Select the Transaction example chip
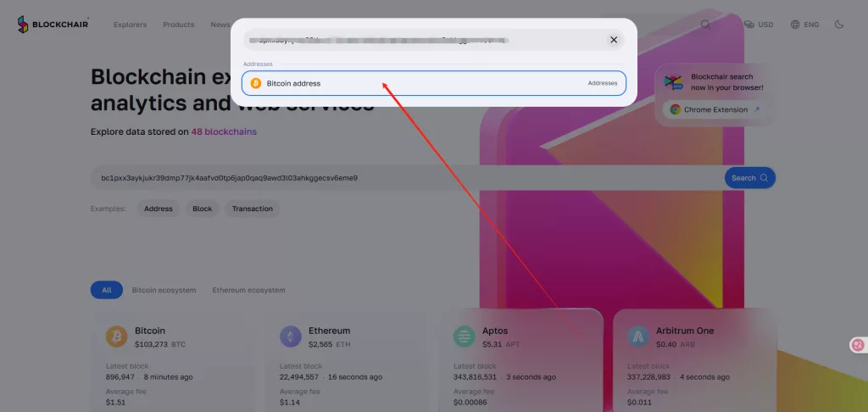Screen dimensions: 868x412 click(253, 209)
